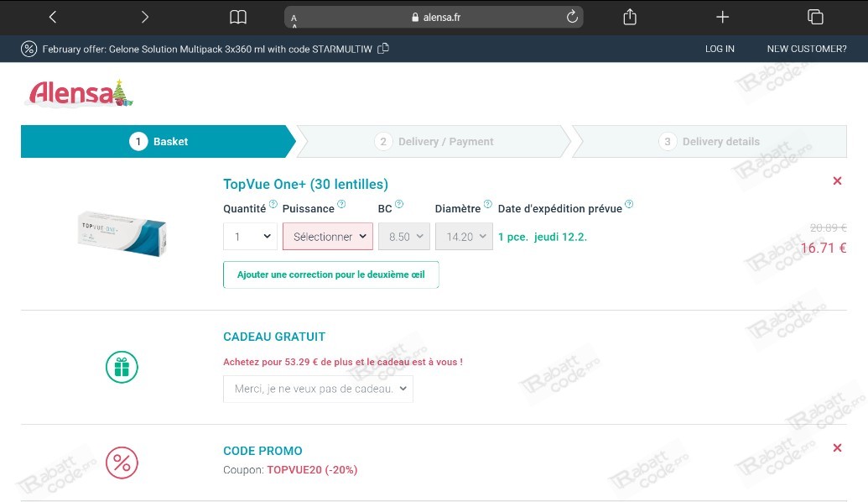This screenshot has height=502, width=868.
Task: Show the tab overview
Action: [x=814, y=18]
